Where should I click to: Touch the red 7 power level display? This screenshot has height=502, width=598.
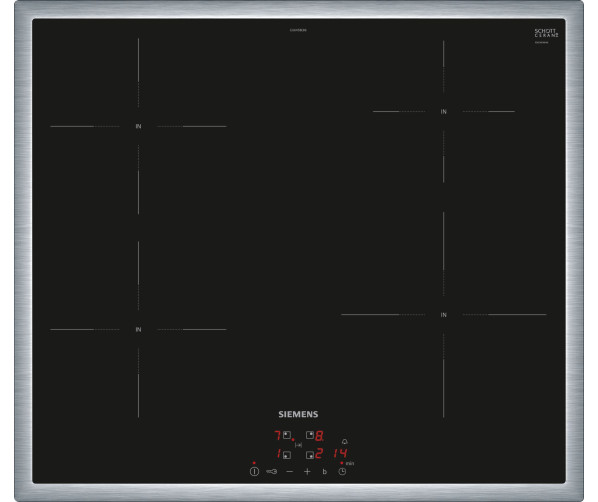tap(278, 435)
